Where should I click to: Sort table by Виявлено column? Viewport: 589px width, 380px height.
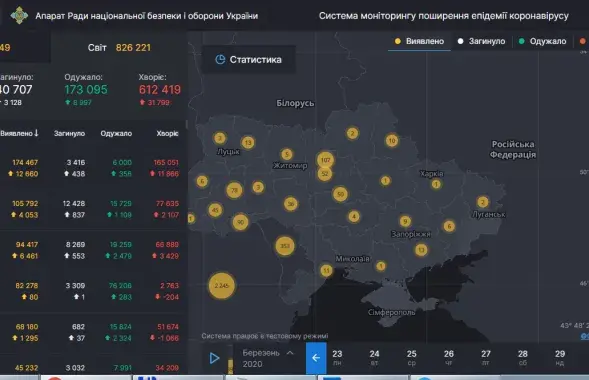tap(20, 133)
